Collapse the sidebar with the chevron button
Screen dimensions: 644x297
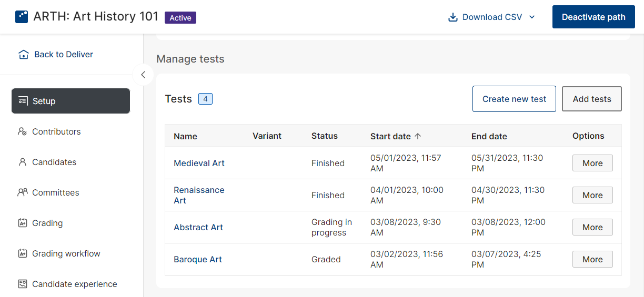(143, 75)
